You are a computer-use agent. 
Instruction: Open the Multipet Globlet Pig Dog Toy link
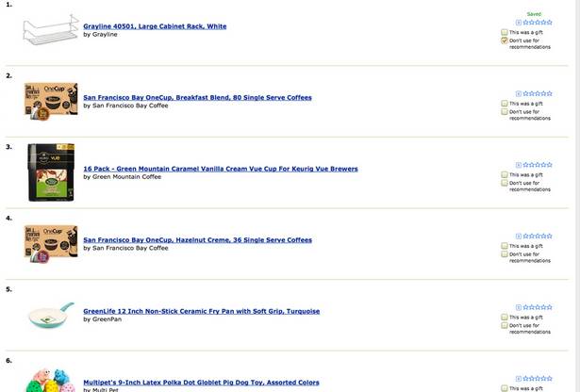[x=201, y=383]
